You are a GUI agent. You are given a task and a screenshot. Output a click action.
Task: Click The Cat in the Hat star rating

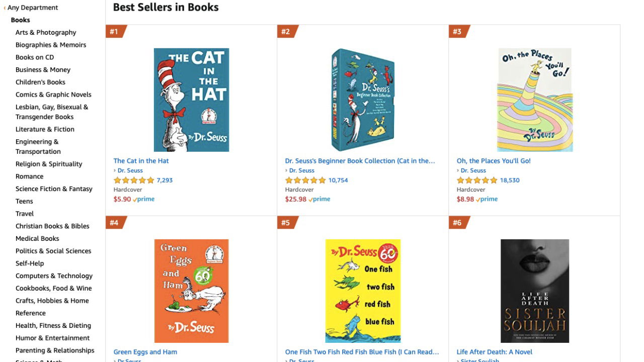click(x=134, y=180)
